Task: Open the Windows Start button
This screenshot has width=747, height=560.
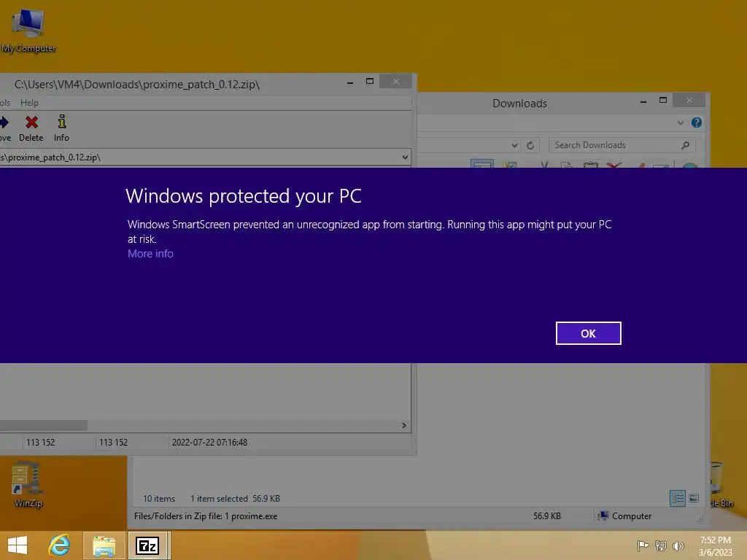Action: [x=18, y=545]
